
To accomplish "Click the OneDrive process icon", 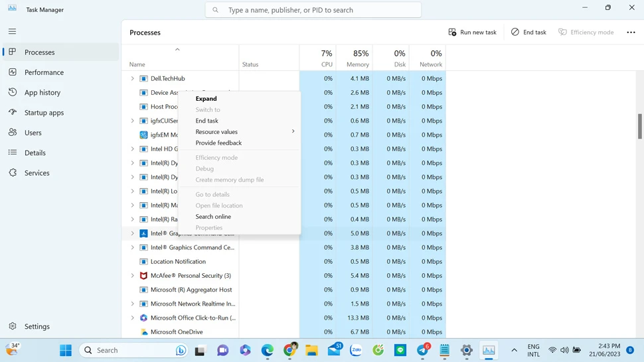I will pyautogui.click(x=144, y=332).
